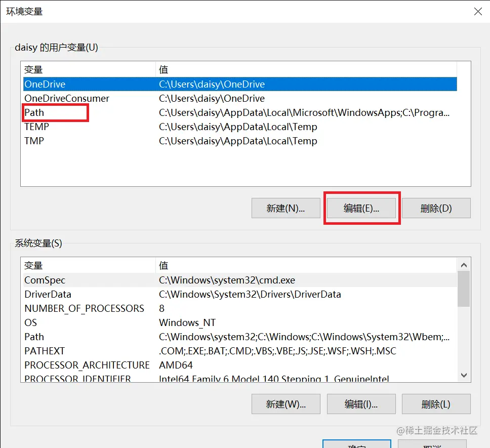The height and width of the screenshot is (448, 490).
Task: Click the DriverData value C:\Windows\System32\Drivers\DriverData
Action: click(250, 294)
